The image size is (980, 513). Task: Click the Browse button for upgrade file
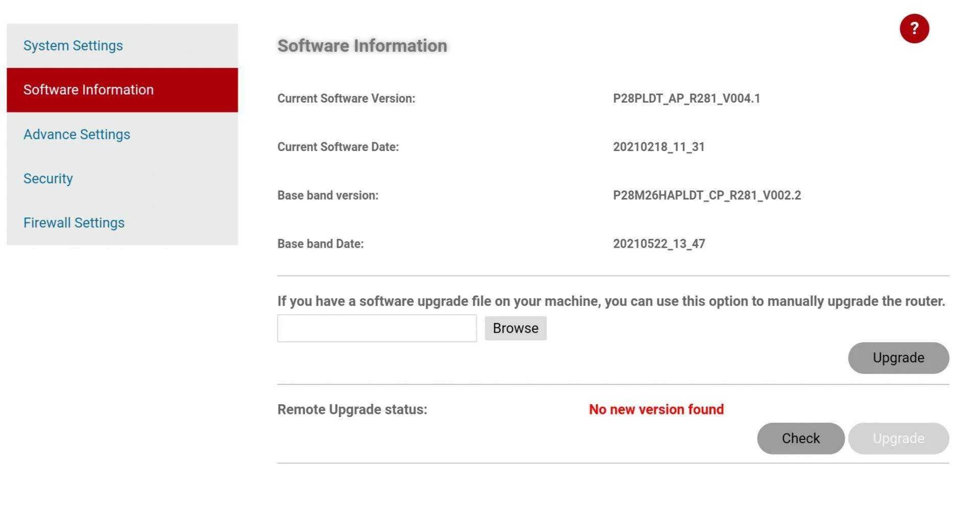[516, 328]
